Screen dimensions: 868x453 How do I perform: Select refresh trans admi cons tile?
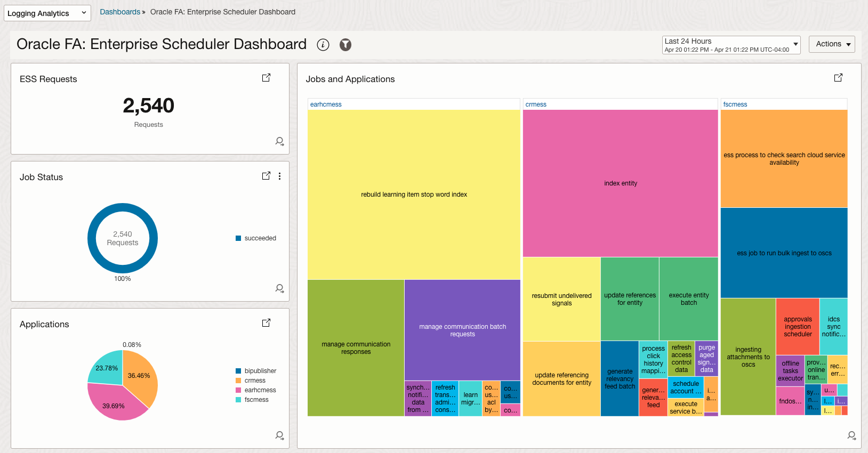445,399
